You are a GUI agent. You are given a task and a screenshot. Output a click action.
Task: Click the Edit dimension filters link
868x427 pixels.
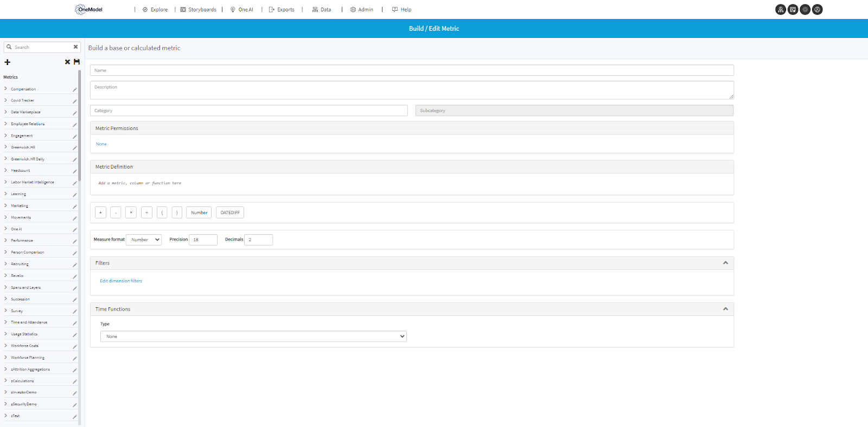click(121, 281)
